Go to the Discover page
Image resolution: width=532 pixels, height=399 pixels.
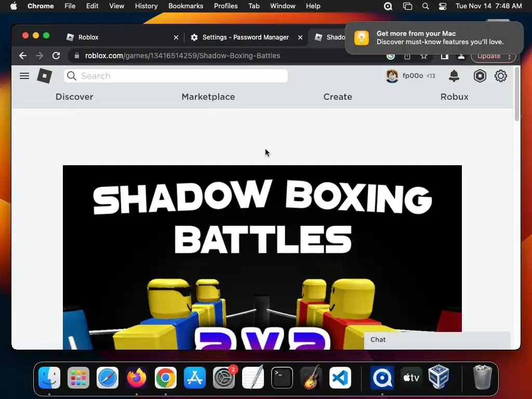click(74, 97)
